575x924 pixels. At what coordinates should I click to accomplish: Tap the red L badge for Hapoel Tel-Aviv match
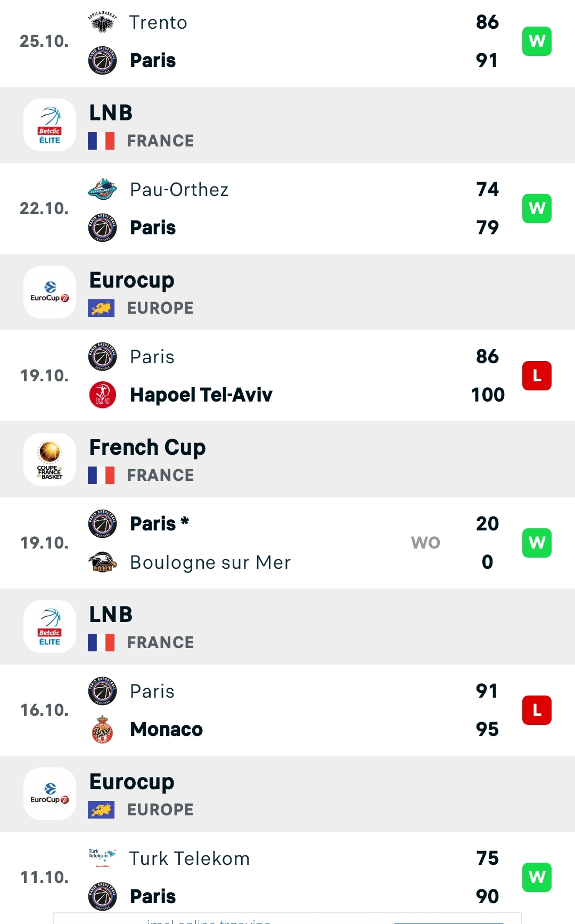pos(537,375)
